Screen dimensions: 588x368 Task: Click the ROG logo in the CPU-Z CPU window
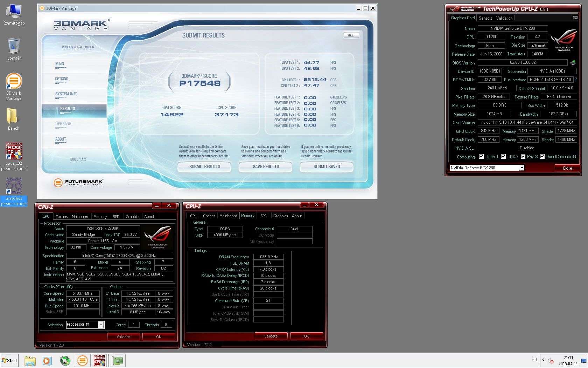click(158, 238)
